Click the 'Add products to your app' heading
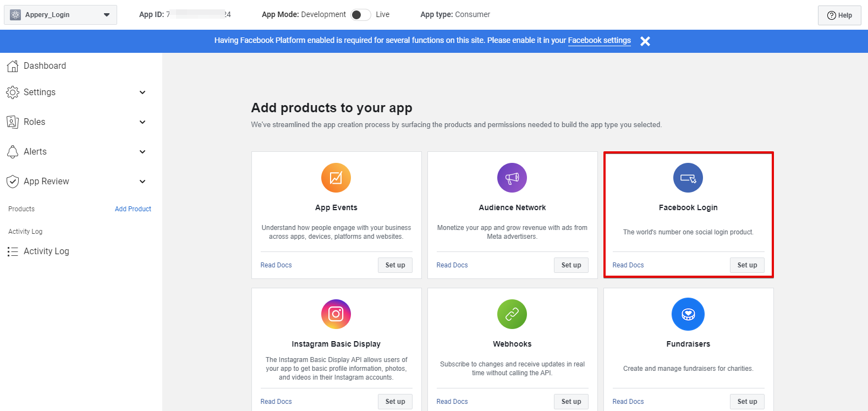This screenshot has width=868, height=411. coord(332,108)
